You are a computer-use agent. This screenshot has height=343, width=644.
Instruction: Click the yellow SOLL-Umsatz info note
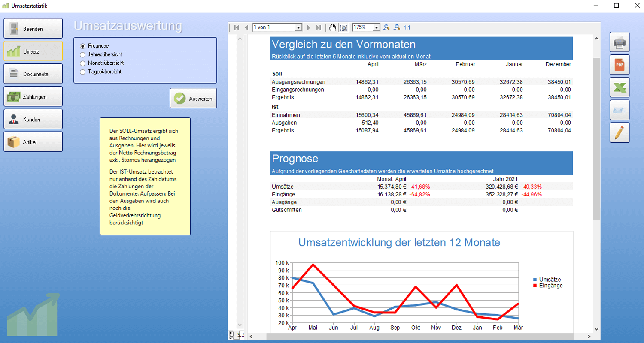click(145, 176)
